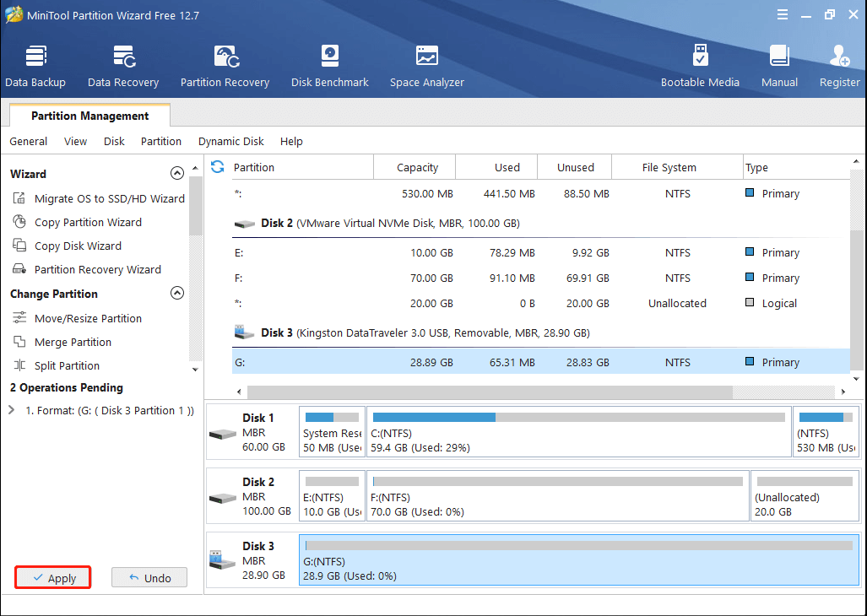Sort by the File System column header

click(x=677, y=167)
